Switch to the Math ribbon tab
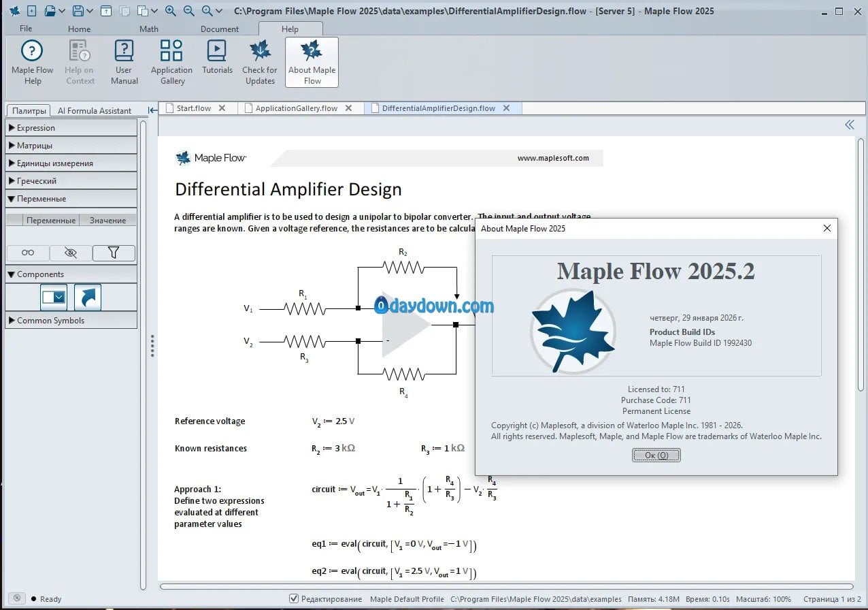Screen dimensions: 868x610 149,29
